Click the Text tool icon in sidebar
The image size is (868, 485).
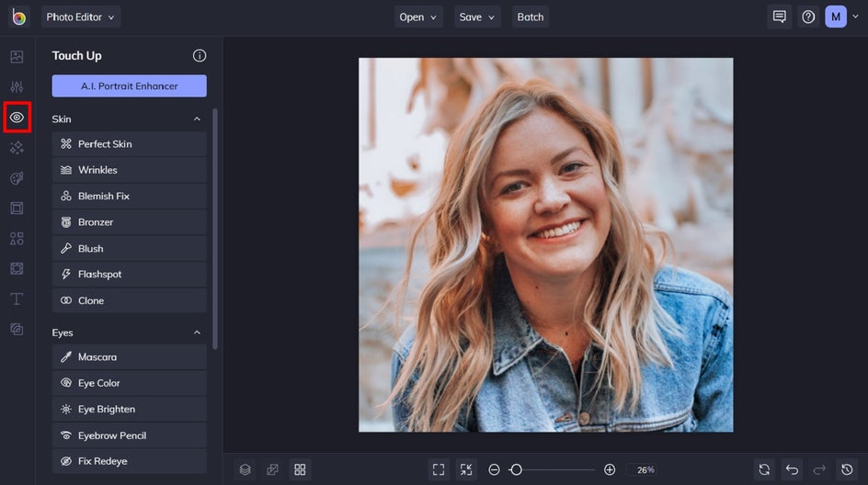[17, 299]
